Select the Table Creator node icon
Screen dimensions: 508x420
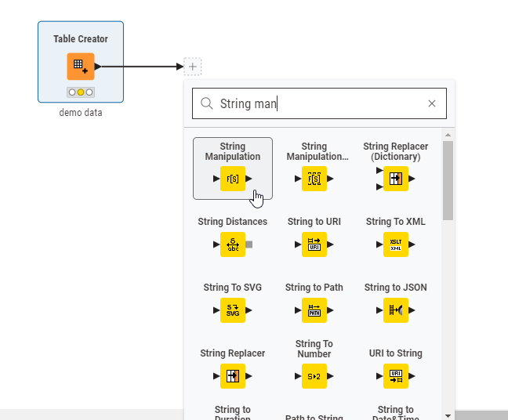(81, 67)
